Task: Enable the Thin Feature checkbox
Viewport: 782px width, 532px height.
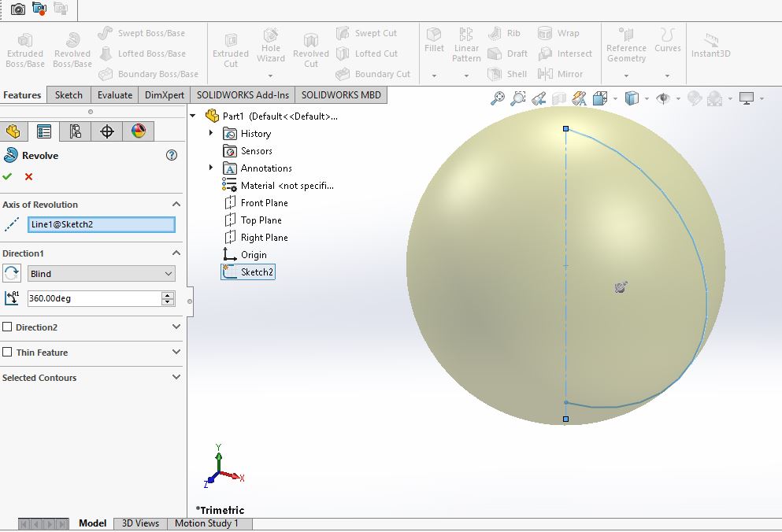Action: [x=7, y=352]
